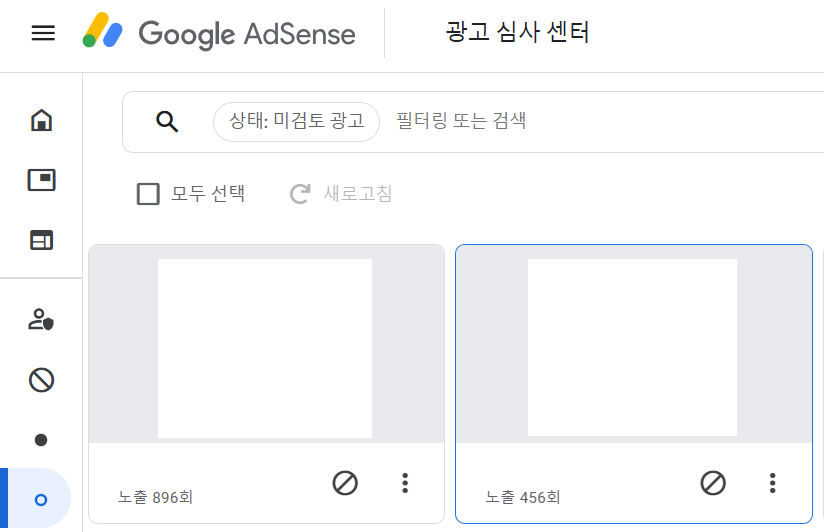824x532 pixels.
Task: Open the Ads sidebar icon
Action: coord(42,180)
